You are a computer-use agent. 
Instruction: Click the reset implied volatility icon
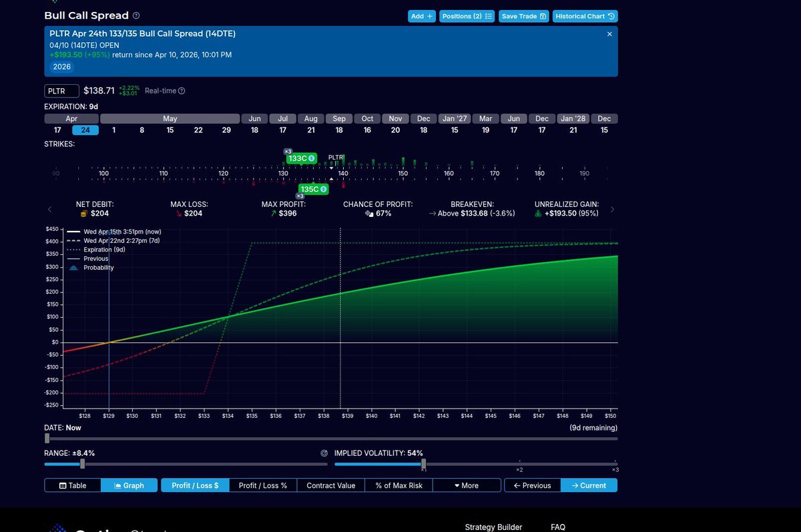324,453
